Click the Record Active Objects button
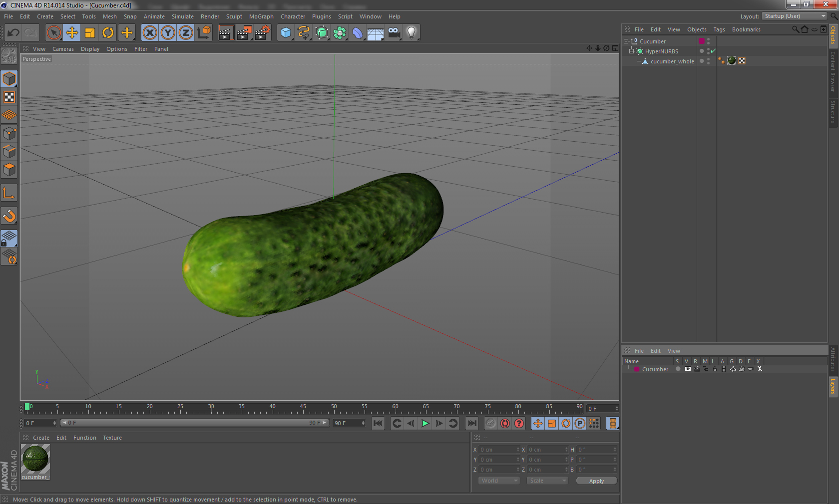This screenshot has width=839, height=504. point(491,423)
